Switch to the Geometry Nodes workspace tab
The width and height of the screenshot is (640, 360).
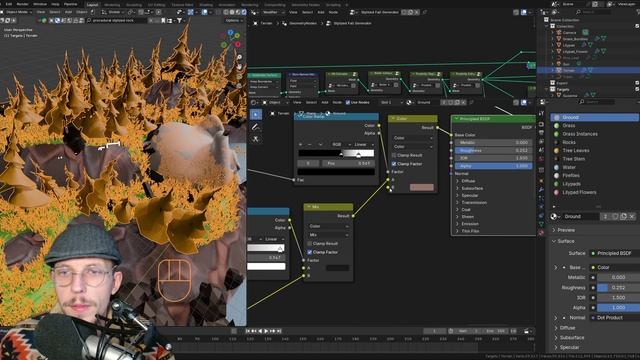306,5
